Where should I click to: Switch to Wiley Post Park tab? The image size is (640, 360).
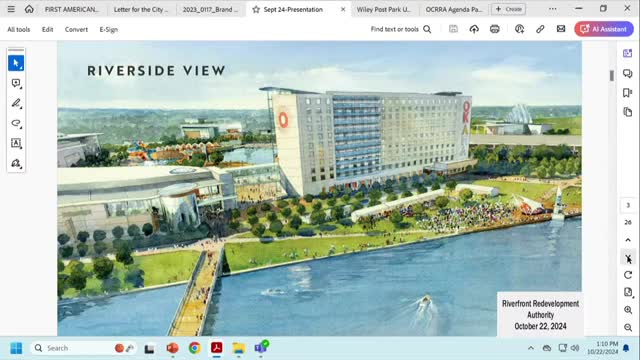(x=384, y=9)
